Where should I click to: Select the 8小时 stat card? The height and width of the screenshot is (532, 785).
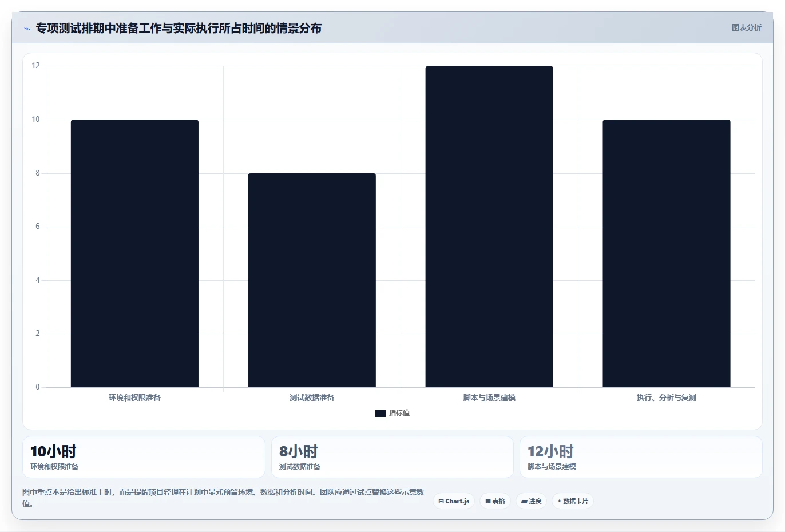392,457
